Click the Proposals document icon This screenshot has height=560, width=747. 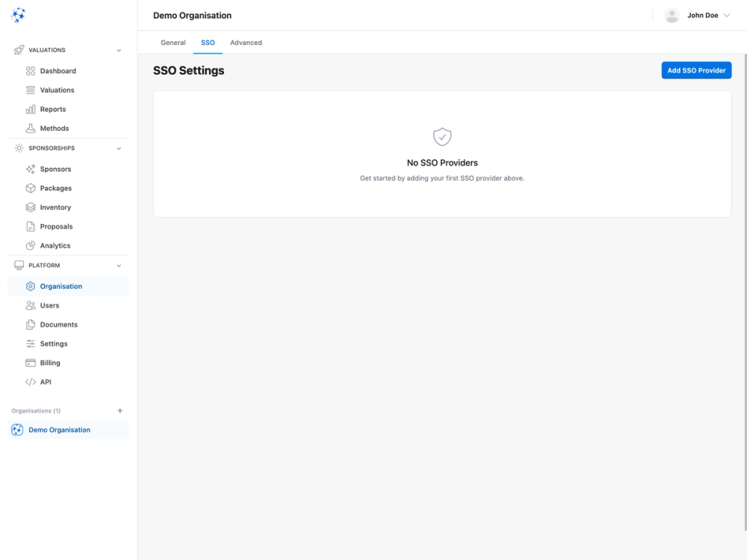(31, 226)
